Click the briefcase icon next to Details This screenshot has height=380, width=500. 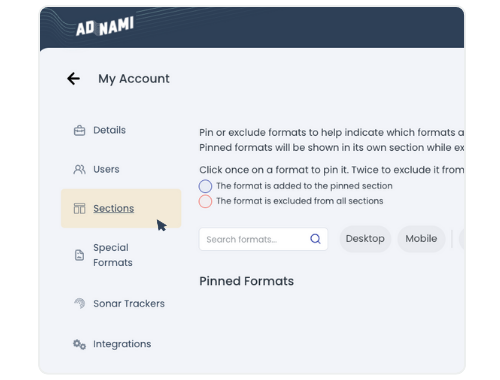pyautogui.click(x=79, y=130)
